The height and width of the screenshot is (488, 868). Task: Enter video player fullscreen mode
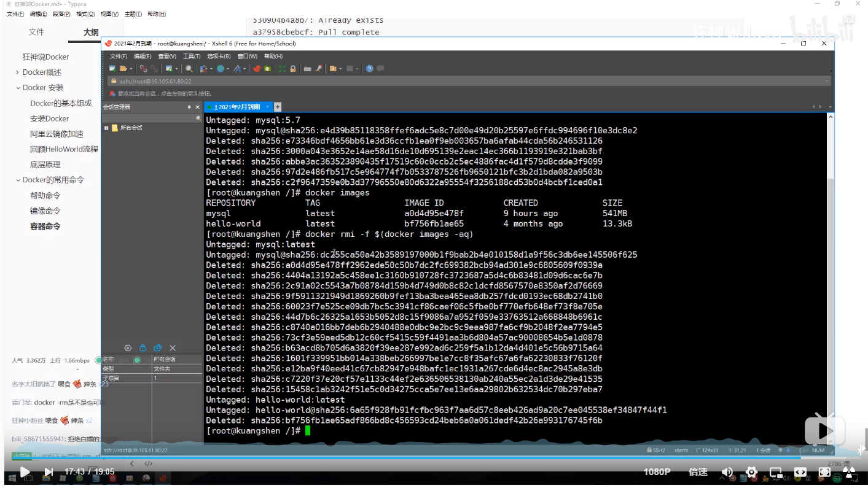click(x=825, y=472)
